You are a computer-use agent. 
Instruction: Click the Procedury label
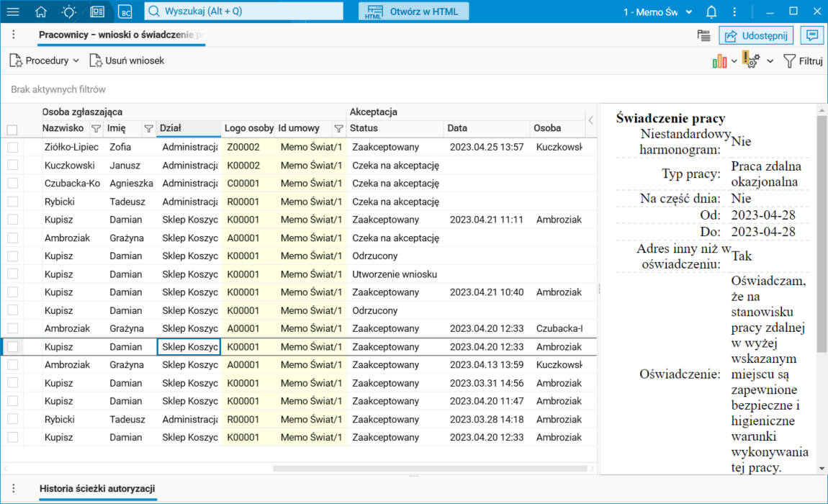(x=47, y=60)
